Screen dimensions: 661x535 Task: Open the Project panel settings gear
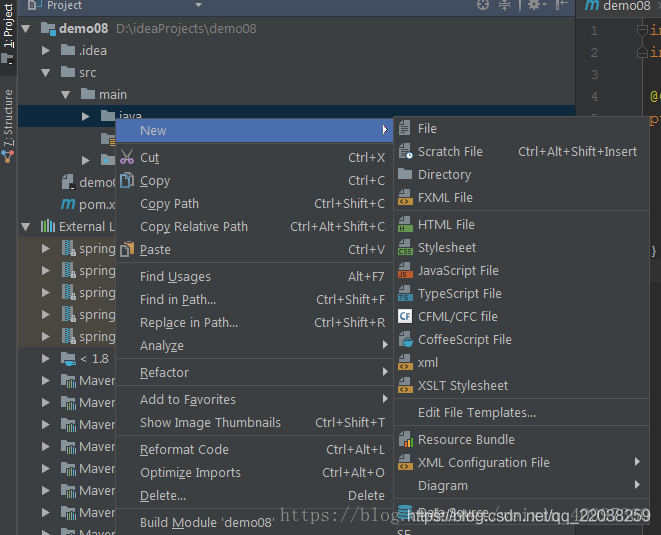tap(535, 5)
